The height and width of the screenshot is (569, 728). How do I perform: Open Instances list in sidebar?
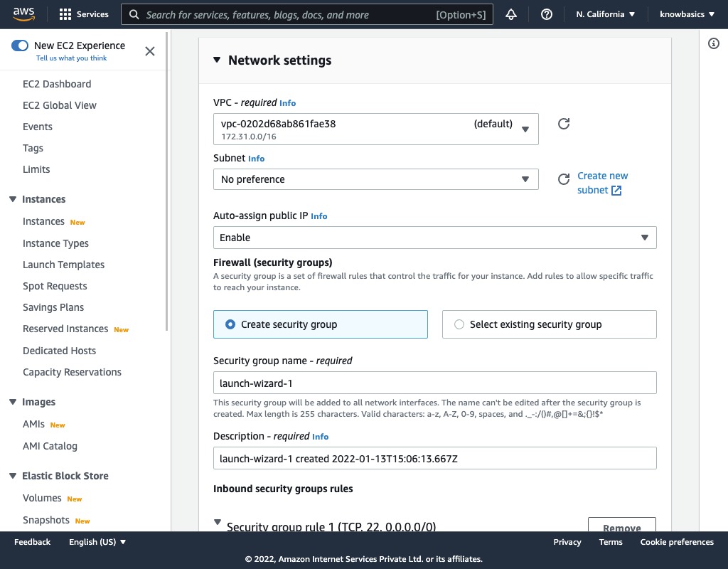(x=43, y=222)
